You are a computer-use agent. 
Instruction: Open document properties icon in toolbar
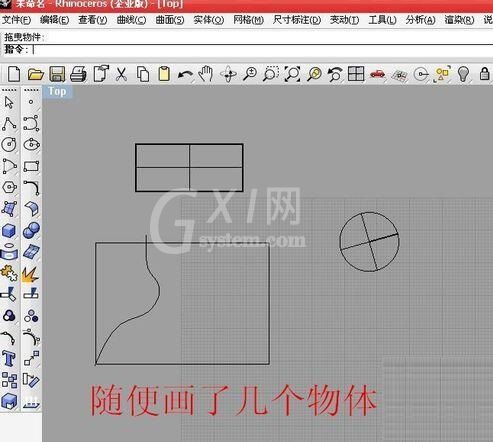coord(101,74)
